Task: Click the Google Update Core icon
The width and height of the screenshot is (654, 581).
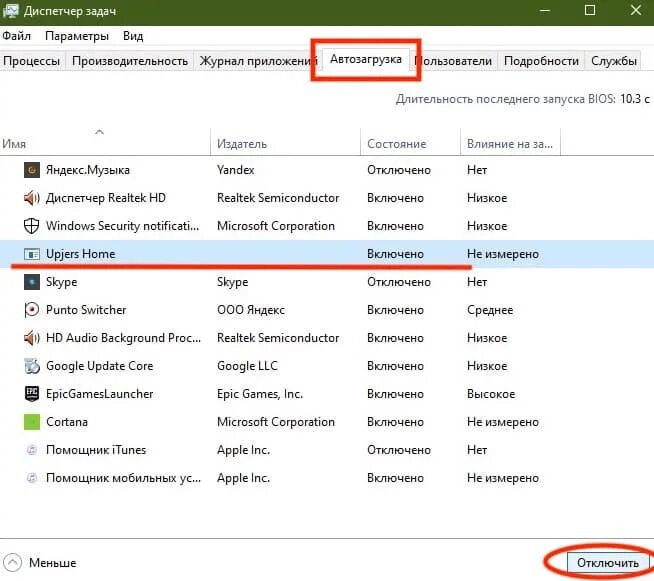Action: coord(32,366)
